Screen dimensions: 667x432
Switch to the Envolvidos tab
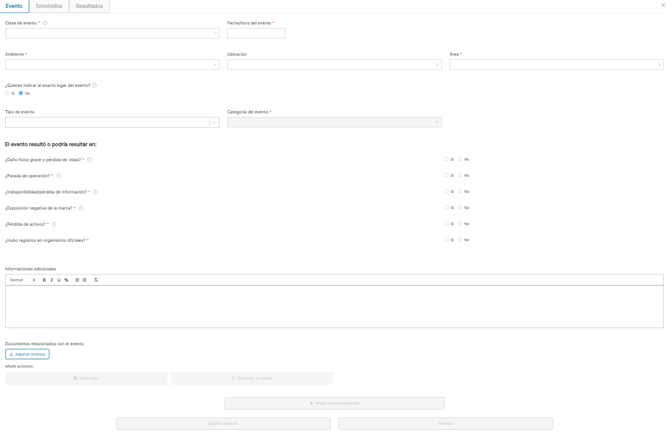point(49,6)
